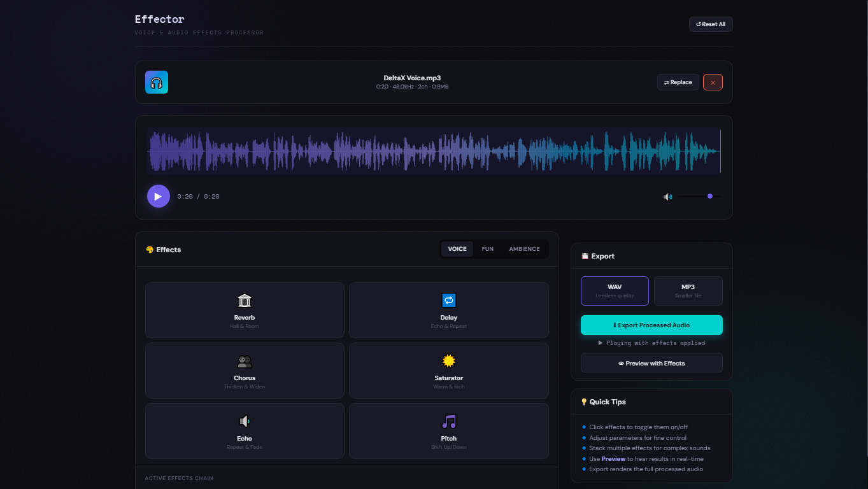Click Export Processed Audio

coord(651,325)
